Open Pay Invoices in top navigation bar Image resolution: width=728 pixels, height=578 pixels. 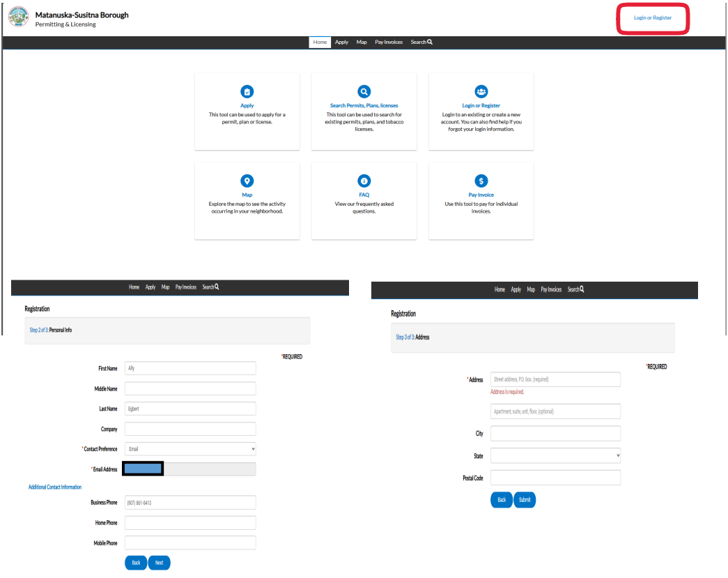(x=389, y=42)
